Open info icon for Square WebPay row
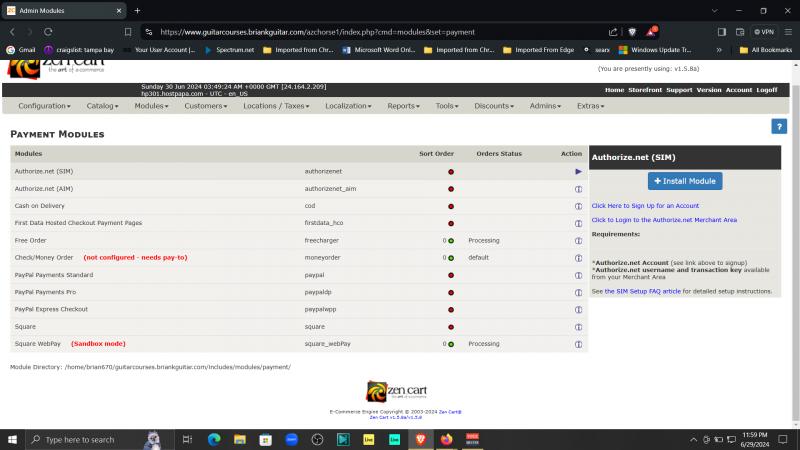Viewport: 800px width, 450px height. (x=578, y=344)
